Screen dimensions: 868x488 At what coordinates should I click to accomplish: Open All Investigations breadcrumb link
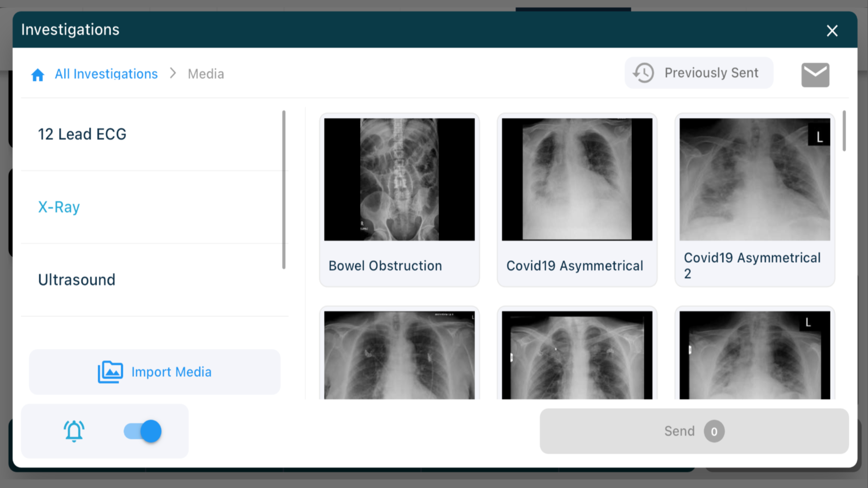(x=106, y=74)
